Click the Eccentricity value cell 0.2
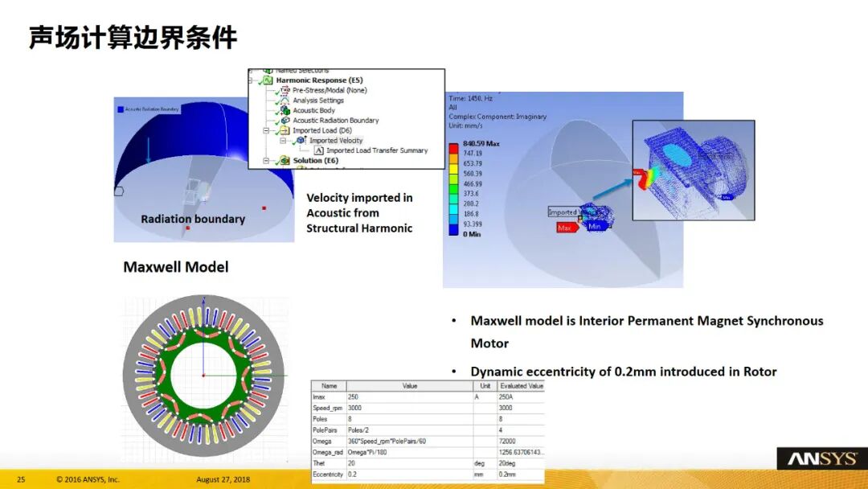Viewport: 868px width, 489px height. pyautogui.click(x=410, y=475)
